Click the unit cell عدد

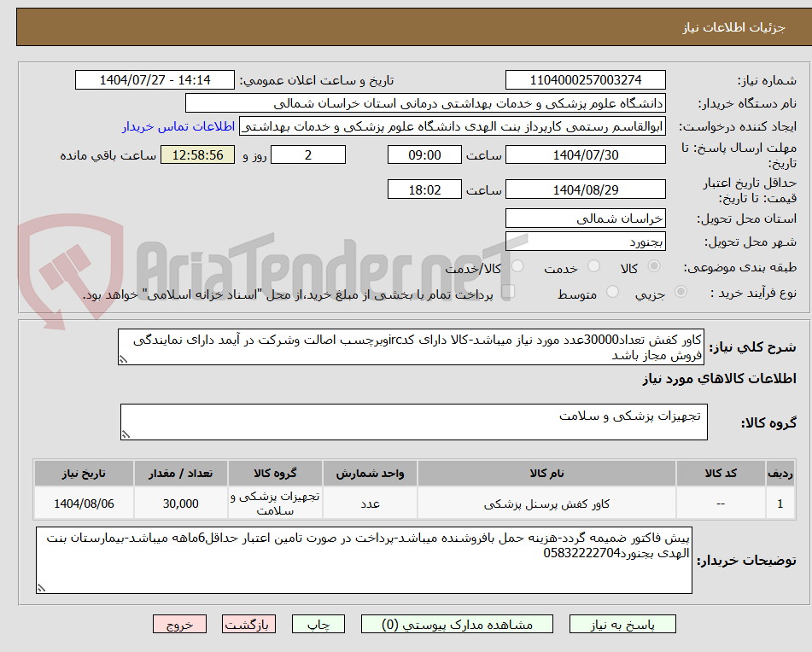[371, 504]
